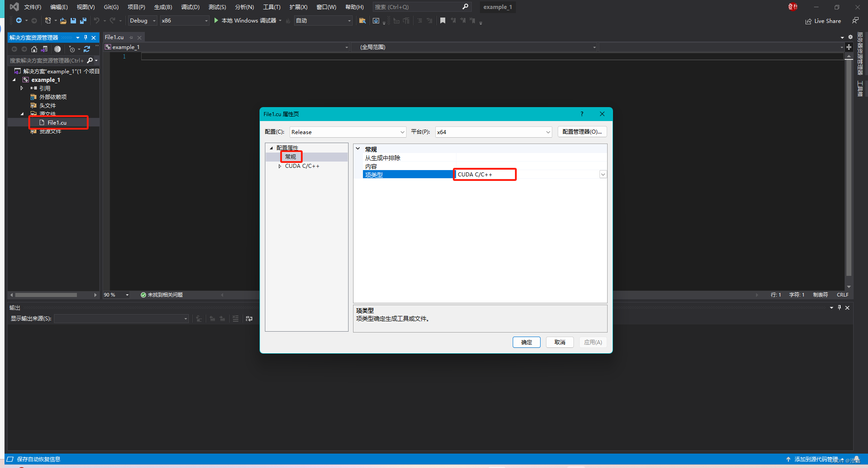Click the Solution Explorer home icon
868x468 pixels.
point(34,49)
